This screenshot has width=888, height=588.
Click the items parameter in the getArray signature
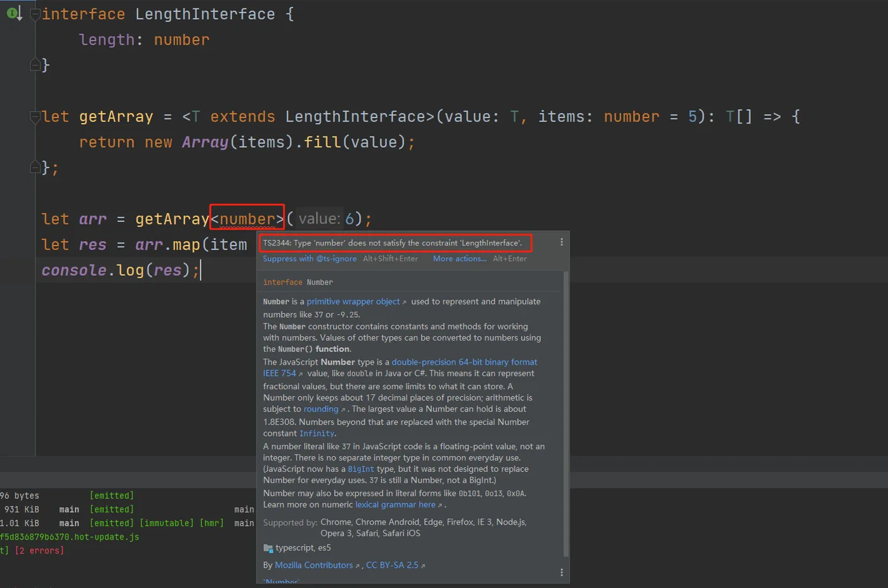point(561,117)
